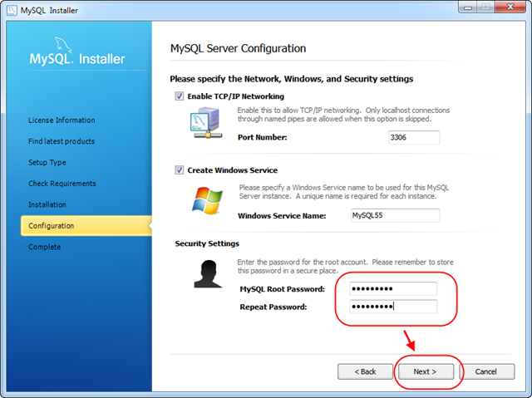Click the Windows flag service icon
This screenshot has height=398, width=532.
(x=207, y=200)
